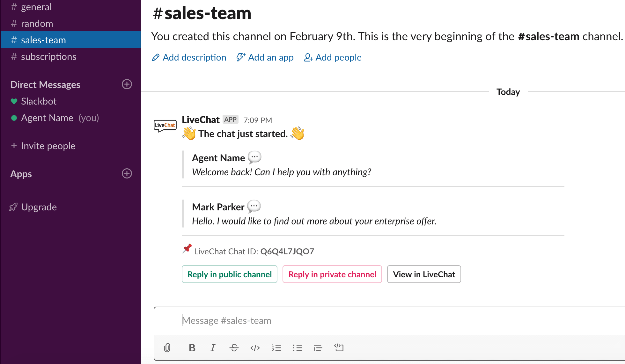This screenshot has width=625, height=364.
Task: Add an app with Apps plus icon
Action: coord(127,173)
